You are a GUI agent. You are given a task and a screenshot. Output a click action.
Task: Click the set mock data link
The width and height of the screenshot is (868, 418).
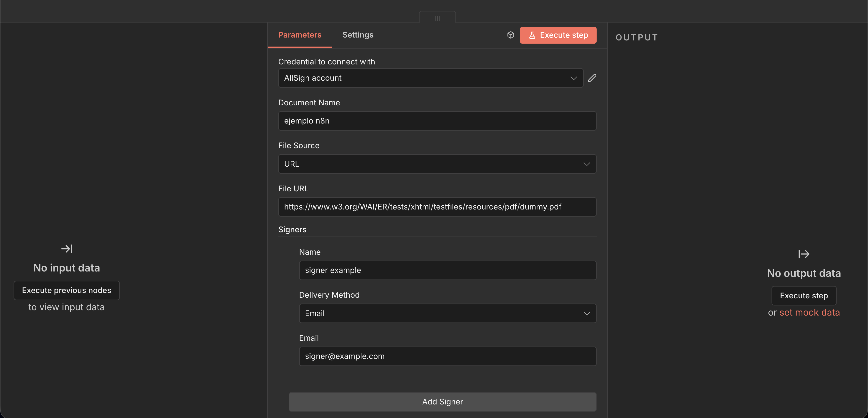[810, 312]
